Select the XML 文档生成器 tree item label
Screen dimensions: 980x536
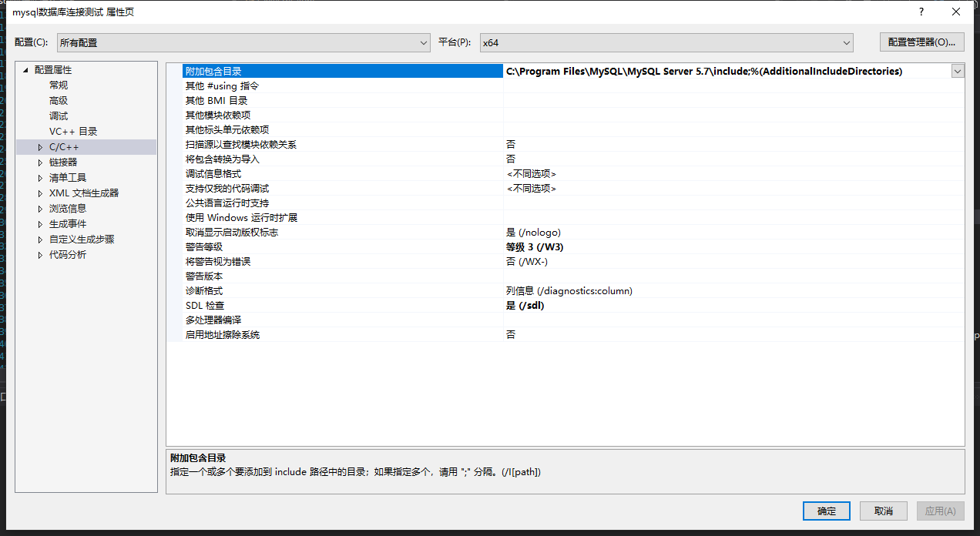[84, 193]
